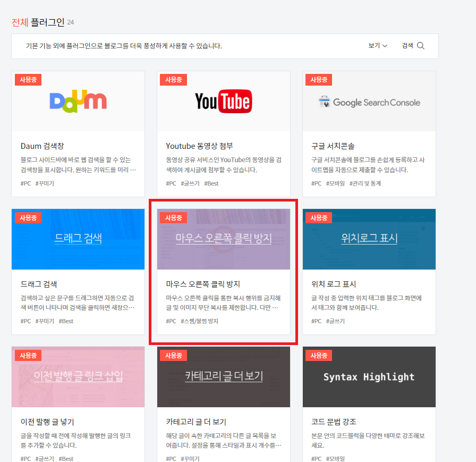
Task: Open the Youtube 동영상 첨부 title
Action: click(199, 146)
